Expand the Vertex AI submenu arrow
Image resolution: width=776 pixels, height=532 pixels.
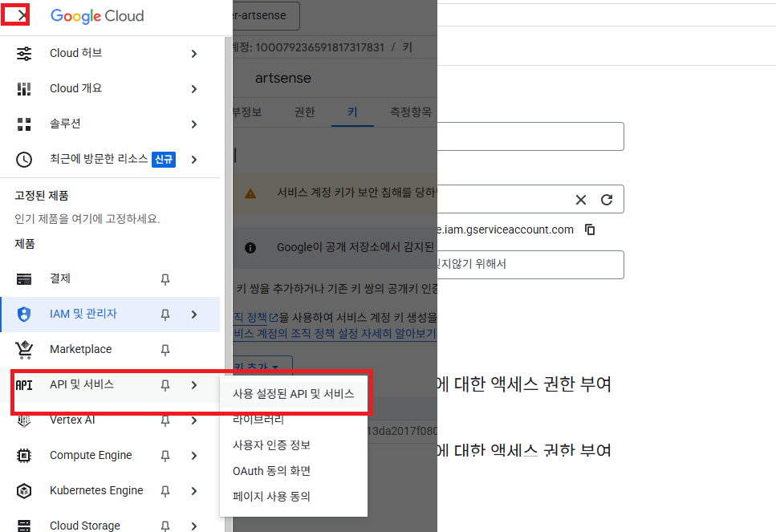coord(194,420)
